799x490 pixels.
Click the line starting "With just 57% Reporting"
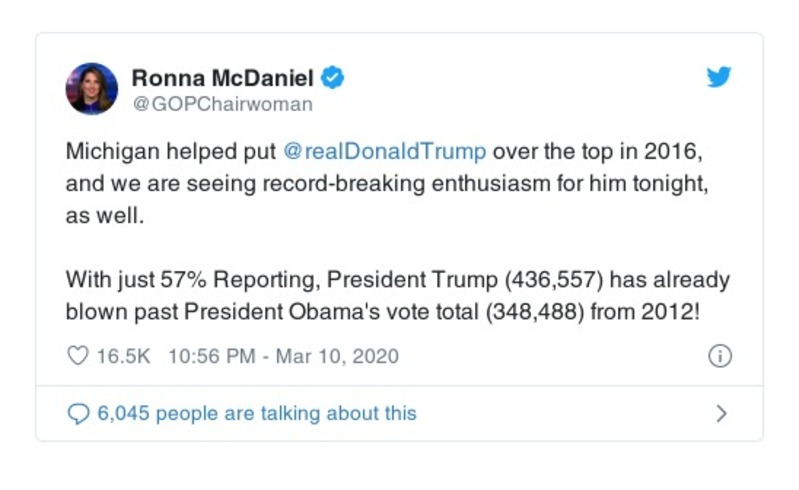click(x=398, y=280)
